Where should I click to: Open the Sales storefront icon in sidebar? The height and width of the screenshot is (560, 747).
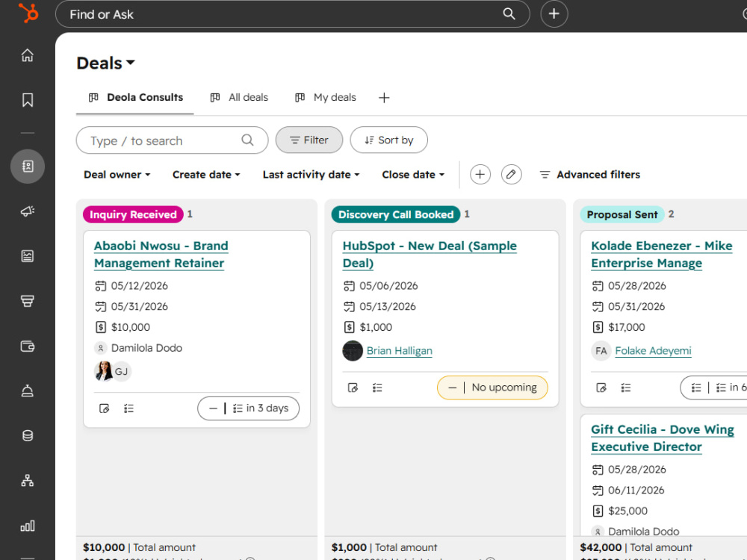coord(28,301)
